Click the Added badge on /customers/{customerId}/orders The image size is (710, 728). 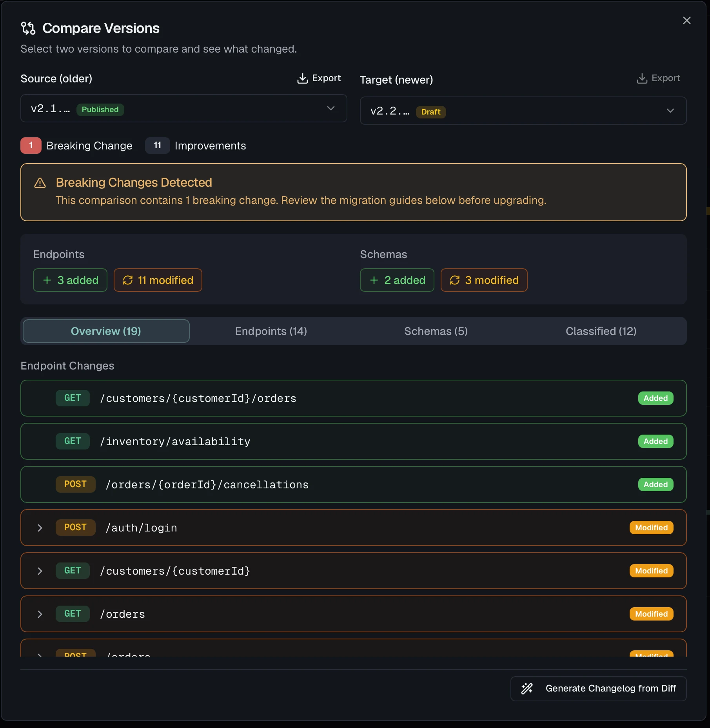656,398
